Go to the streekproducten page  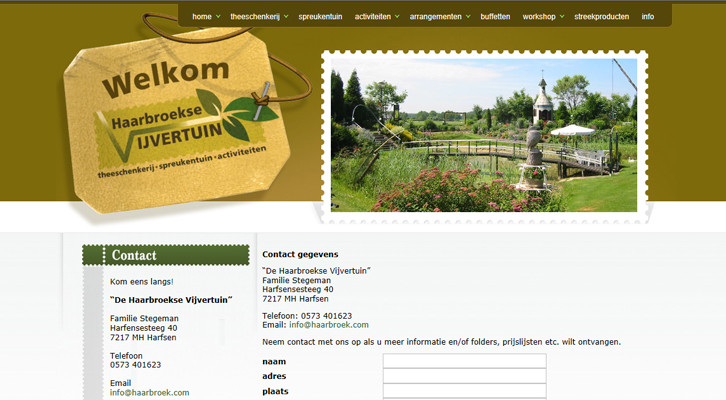[x=601, y=17]
